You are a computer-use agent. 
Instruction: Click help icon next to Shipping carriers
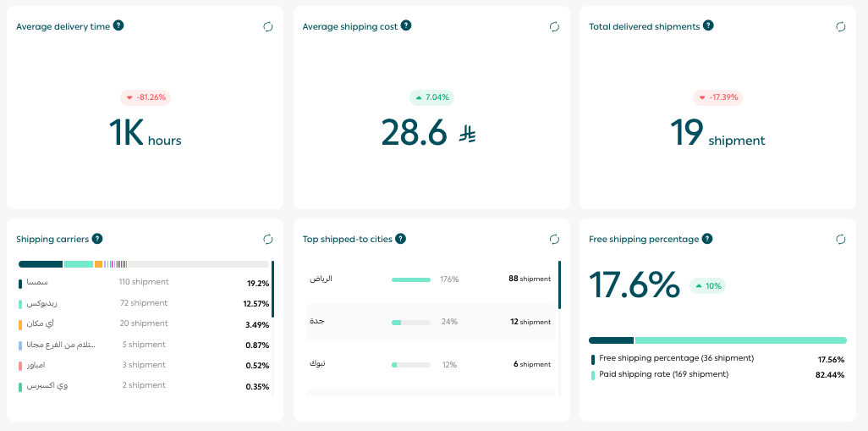point(97,239)
